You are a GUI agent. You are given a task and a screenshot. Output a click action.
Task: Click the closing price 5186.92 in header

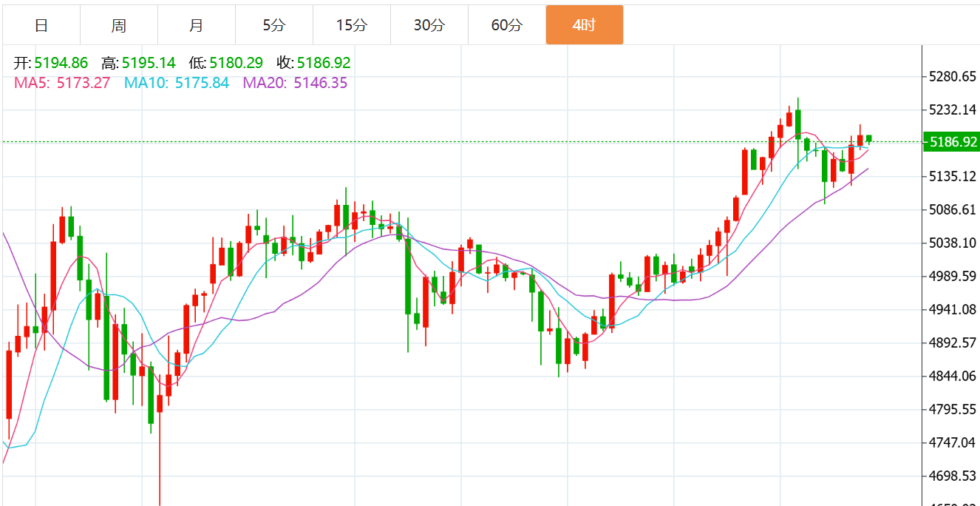pos(324,63)
